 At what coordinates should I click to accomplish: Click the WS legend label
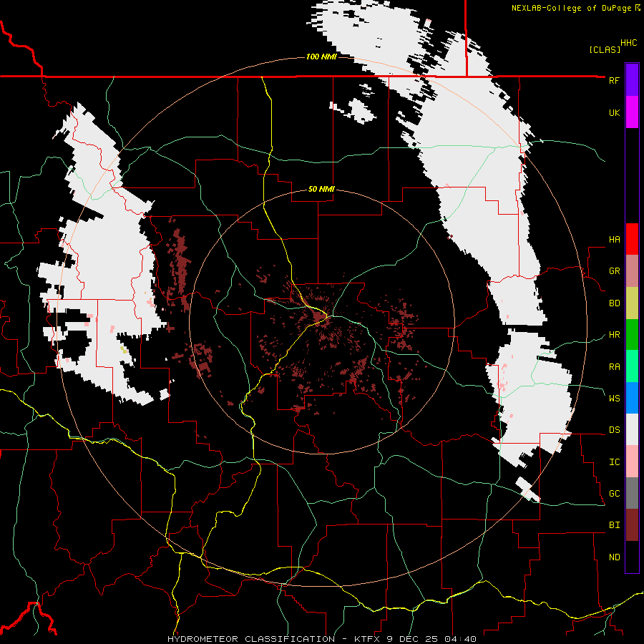pyautogui.click(x=614, y=399)
